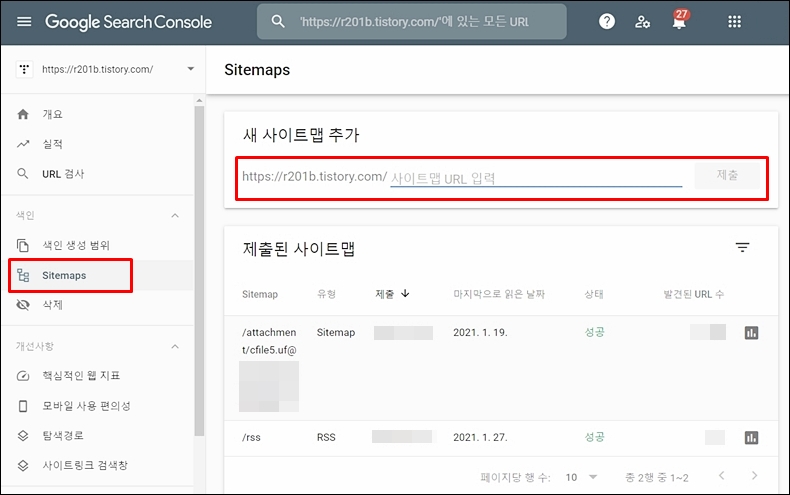This screenshot has width=790, height=495.
Task: Click the 제출 submit button
Action: click(727, 175)
